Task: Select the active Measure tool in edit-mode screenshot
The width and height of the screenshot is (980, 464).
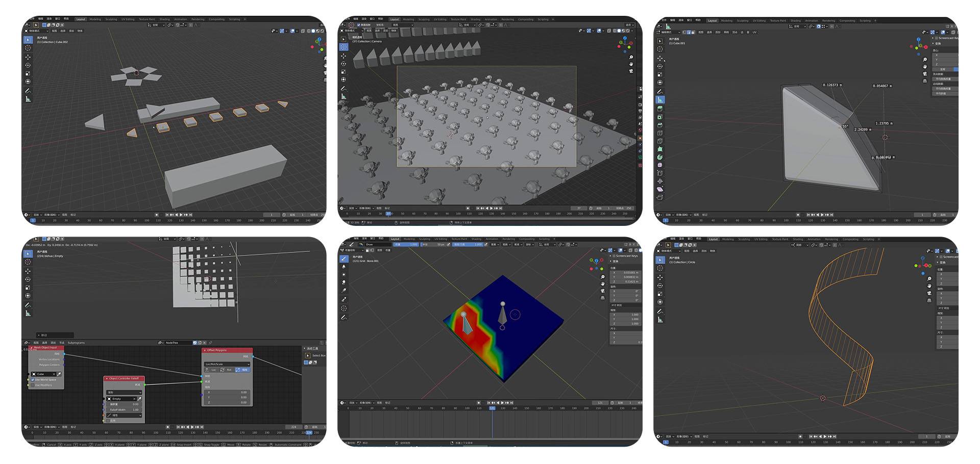Action: click(x=660, y=99)
